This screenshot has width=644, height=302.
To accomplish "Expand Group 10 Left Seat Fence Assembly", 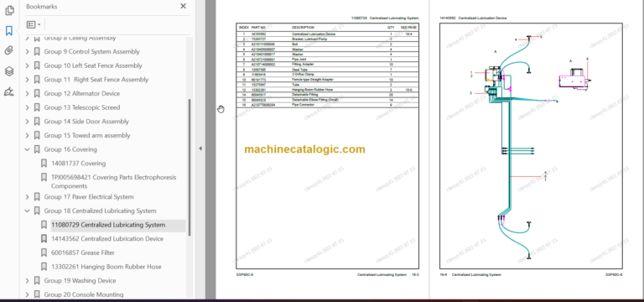I will [27, 65].
